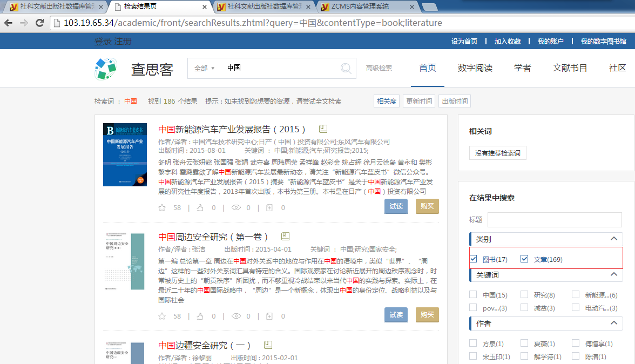The image size is (635, 364).
Task: Collapse the 类别 filter section
Action: (x=613, y=239)
